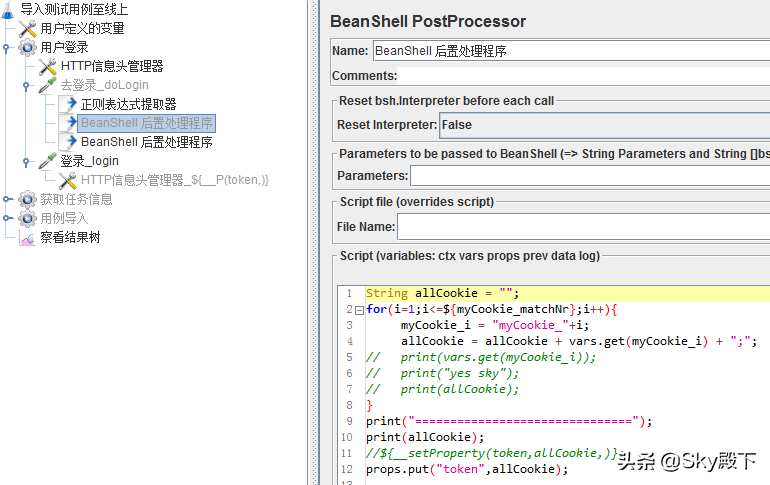Screen dimensions: 770x485
Task: Fold the for loop at line 2
Action: [x=359, y=310]
